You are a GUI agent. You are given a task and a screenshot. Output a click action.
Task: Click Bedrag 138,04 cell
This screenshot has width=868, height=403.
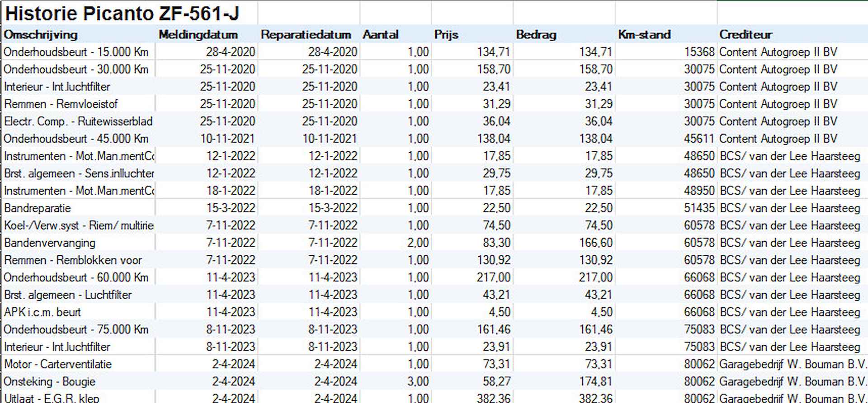pyautogui.click(x=564, y=139)
